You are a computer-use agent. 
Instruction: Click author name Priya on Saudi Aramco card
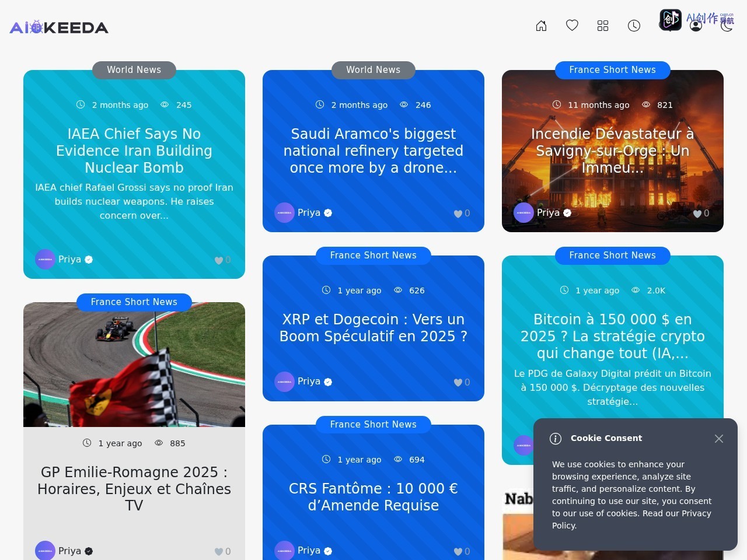(309, 213)
